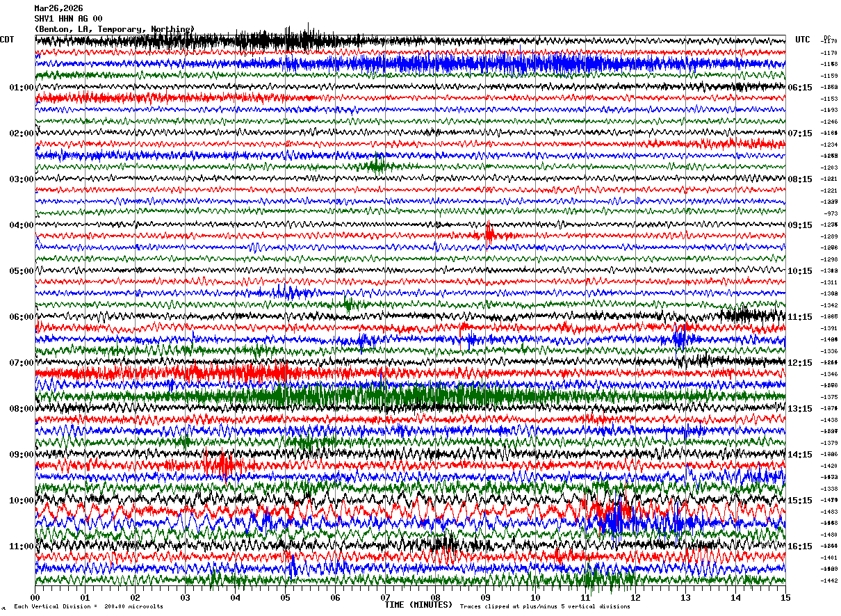Click the 03:00 CDT time label

[22, 179]
